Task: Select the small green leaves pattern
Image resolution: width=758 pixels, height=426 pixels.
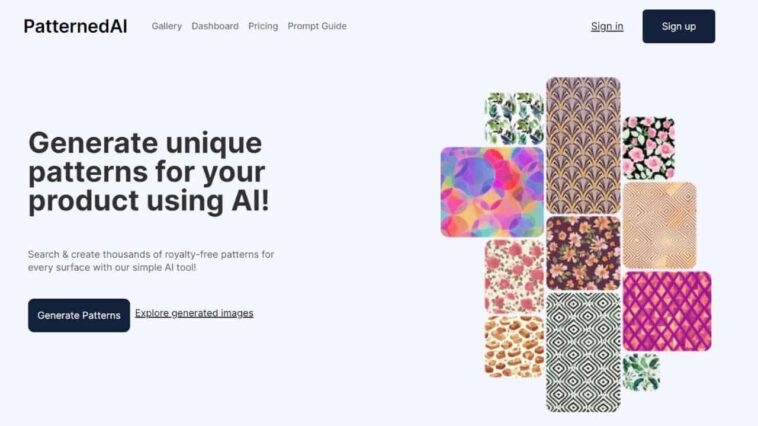Action: (x=641, y=372)
